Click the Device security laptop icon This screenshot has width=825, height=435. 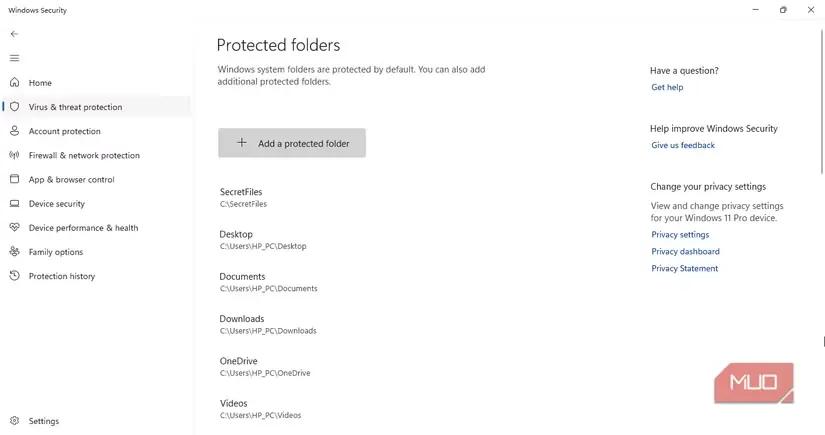[14, 203]
